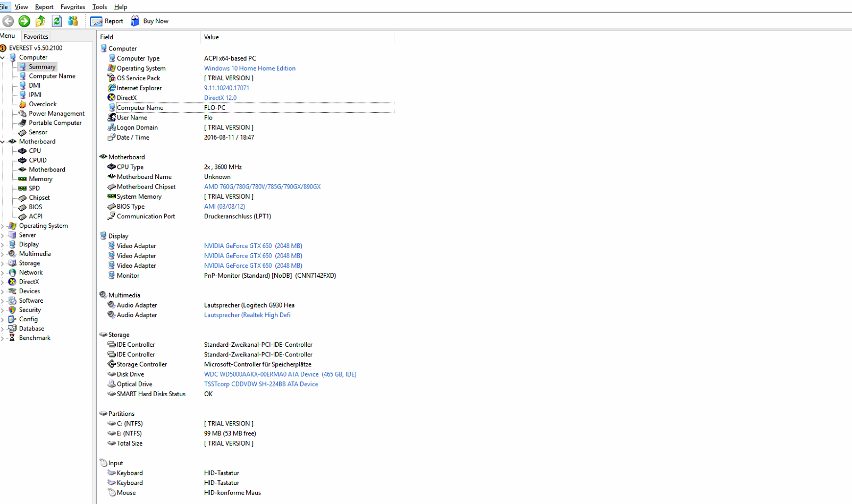852x504 pixels.
Task: Open the Help menu
Action: (x=121, y=7)
